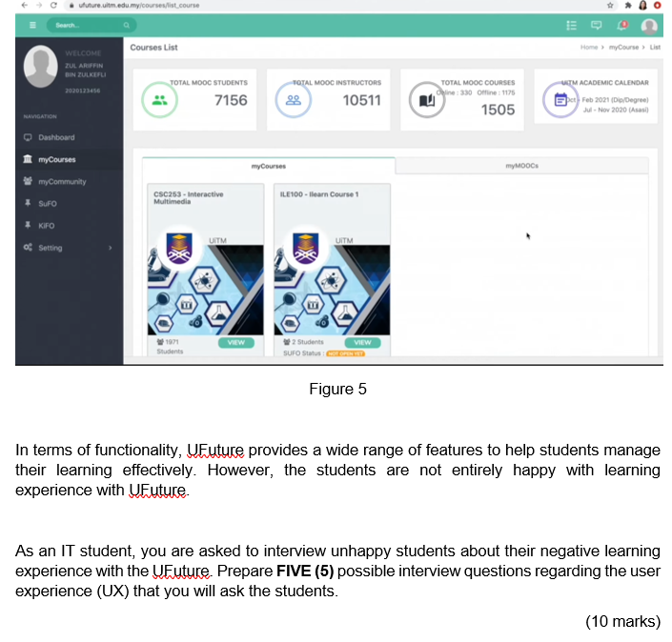Reload the page with refresh icon

(53, 5)
